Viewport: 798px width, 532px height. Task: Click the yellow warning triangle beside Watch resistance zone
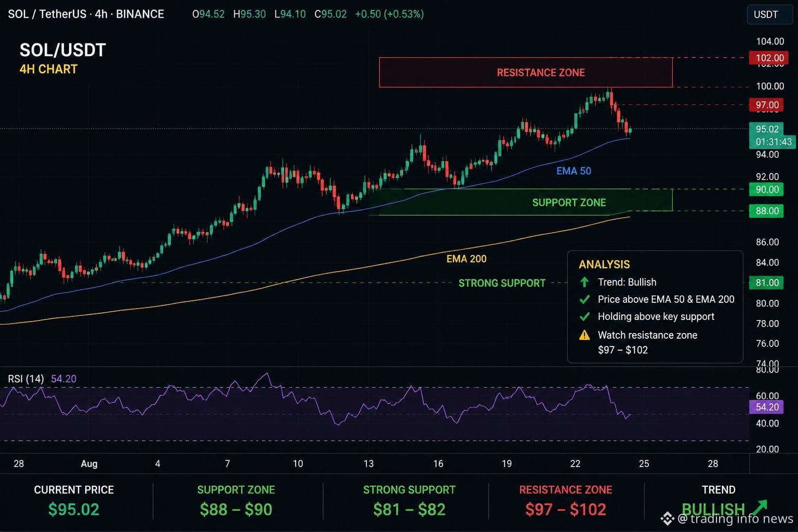[584, 335]
